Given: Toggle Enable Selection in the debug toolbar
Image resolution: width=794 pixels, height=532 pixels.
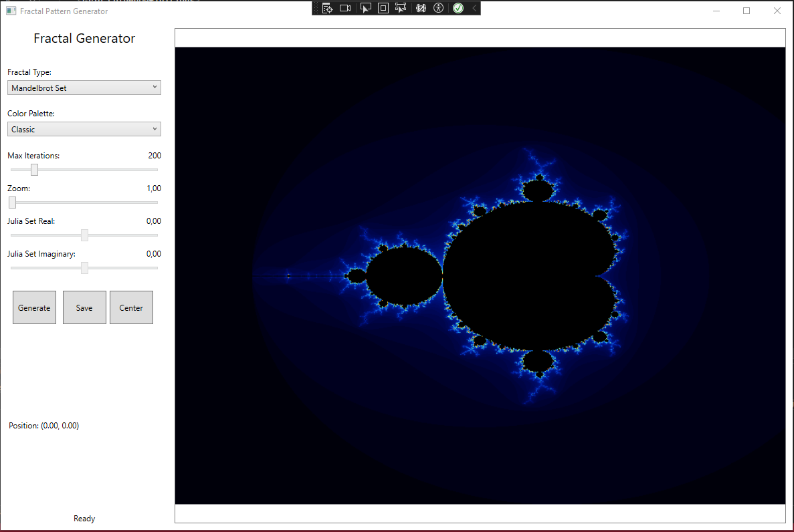Looking at the screenshot, I should point(365,7).
